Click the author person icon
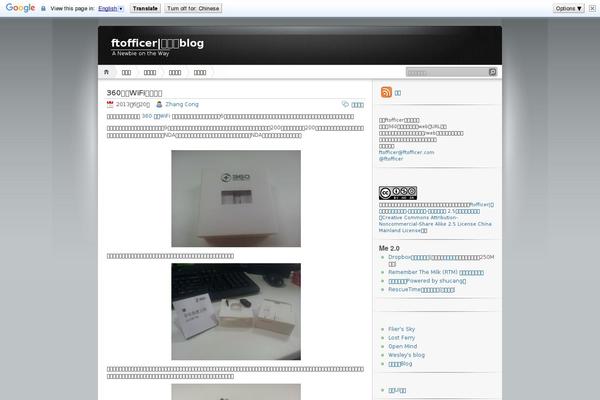600x400 pixels. [159, 104]
